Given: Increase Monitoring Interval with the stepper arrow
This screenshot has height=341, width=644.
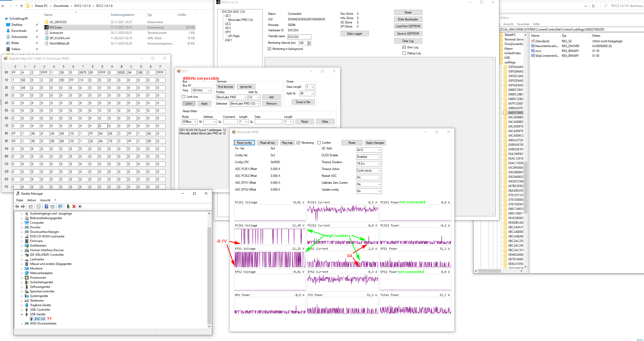Looking at the screenshot, I should pyautogui.click(x=308, y=42).
